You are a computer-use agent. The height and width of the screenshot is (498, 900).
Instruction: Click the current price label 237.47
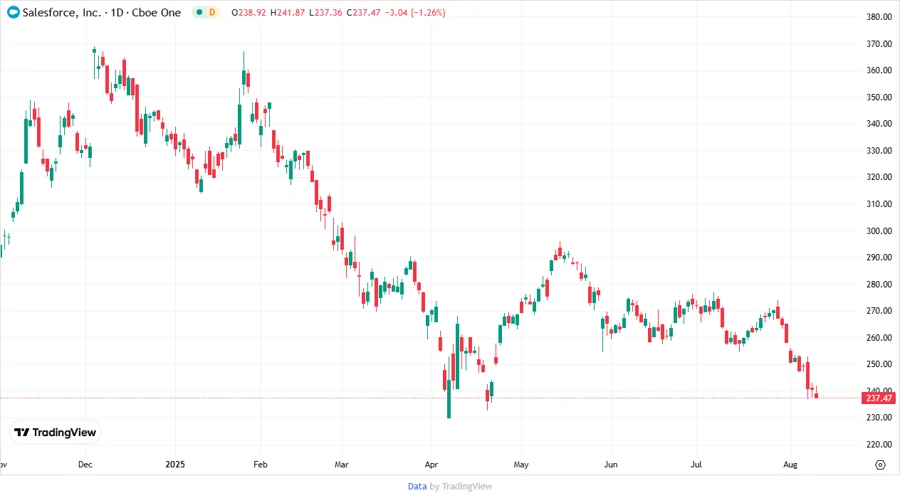tap(879, 398)
